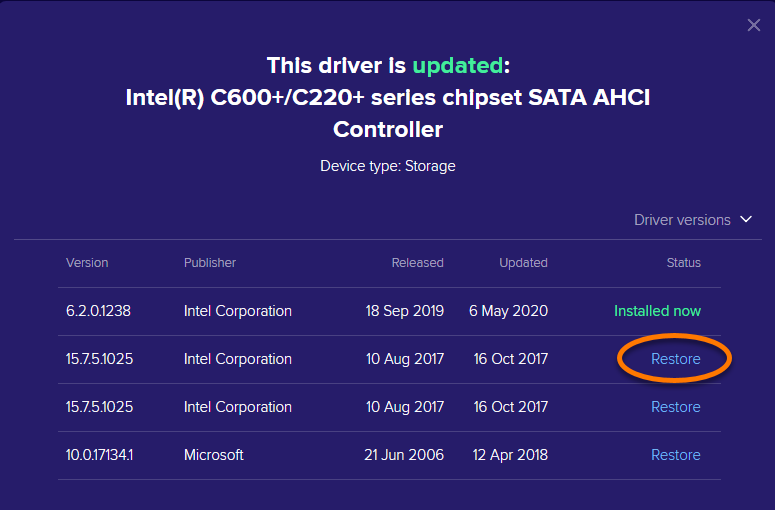Click the green Installed now status
The image size is (775, 510).
[657, 311]
